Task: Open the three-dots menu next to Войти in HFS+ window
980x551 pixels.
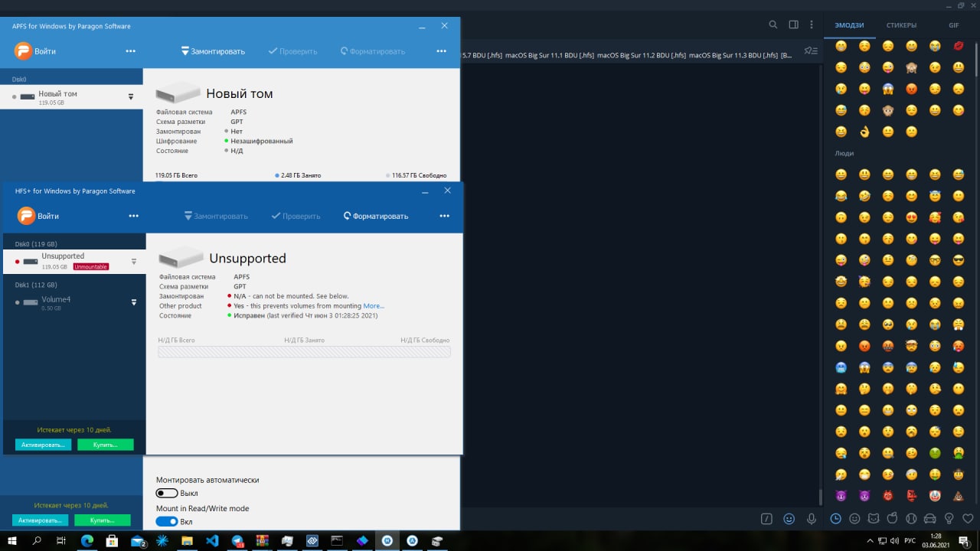Action: point(133,216)
